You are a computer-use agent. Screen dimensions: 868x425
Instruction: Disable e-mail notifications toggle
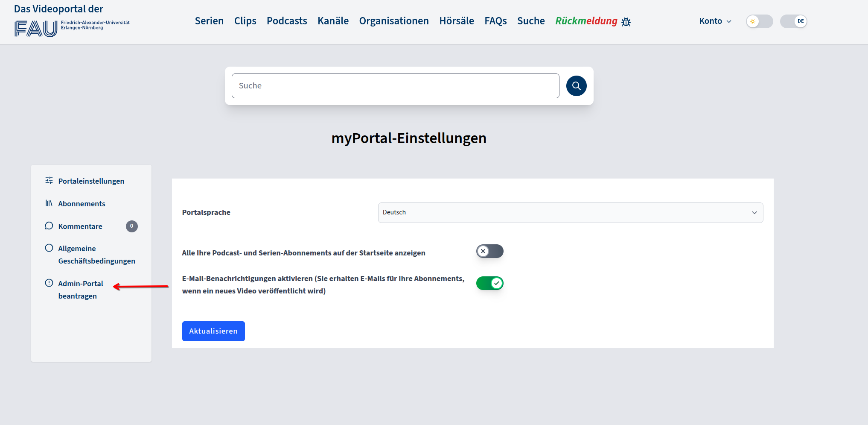tap(489, 283)
